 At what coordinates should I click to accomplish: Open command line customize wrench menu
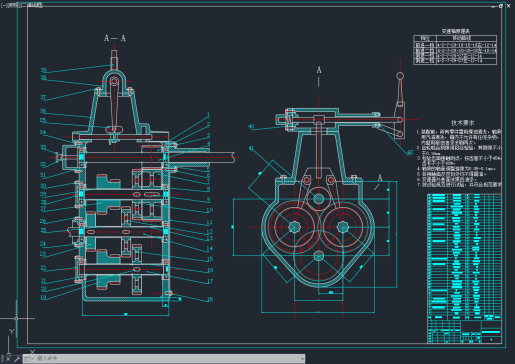click(16, 359)
